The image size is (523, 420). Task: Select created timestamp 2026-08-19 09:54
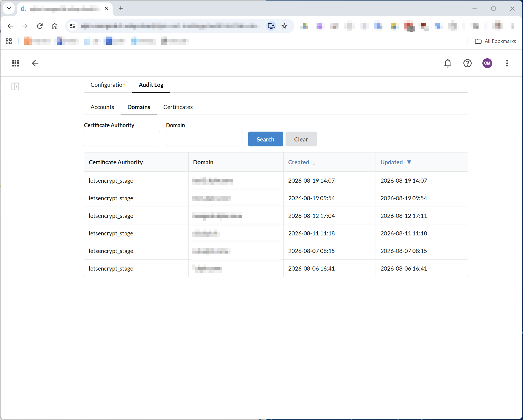312,198
